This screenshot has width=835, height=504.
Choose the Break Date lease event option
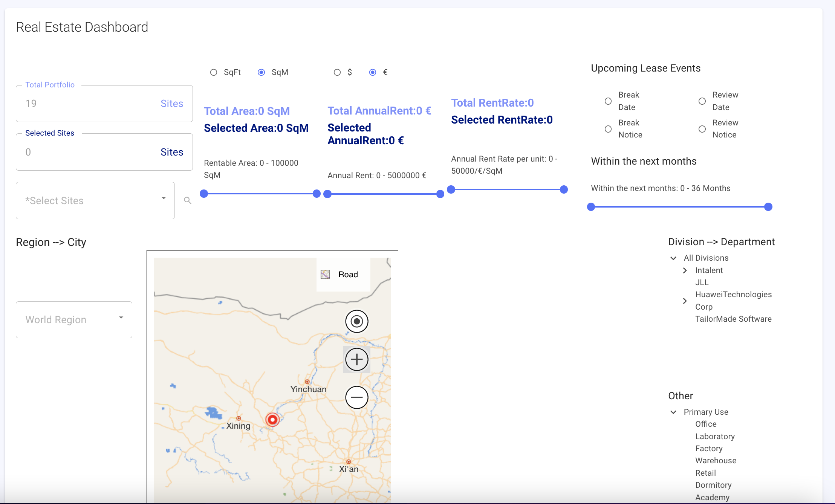coord(608,101)
